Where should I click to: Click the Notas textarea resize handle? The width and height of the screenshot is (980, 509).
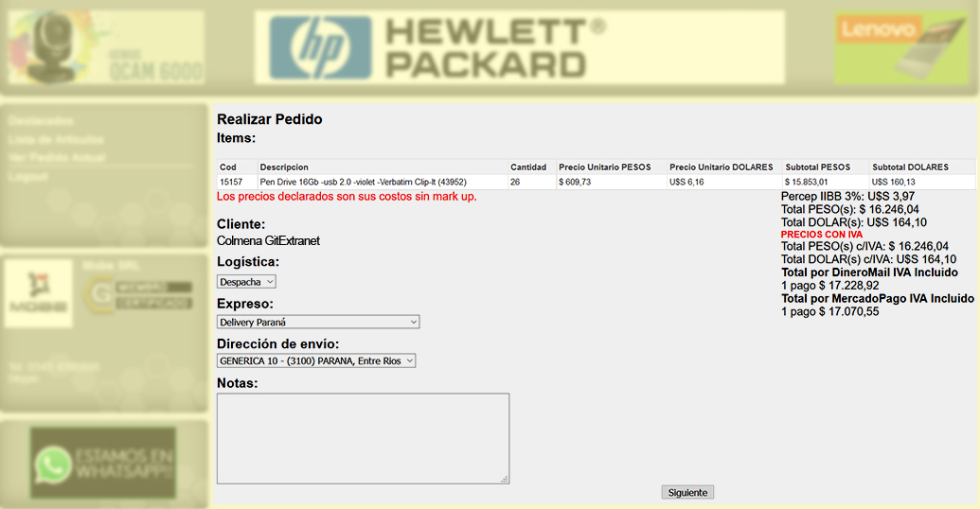pyautogui.click(x=505, y=480)
